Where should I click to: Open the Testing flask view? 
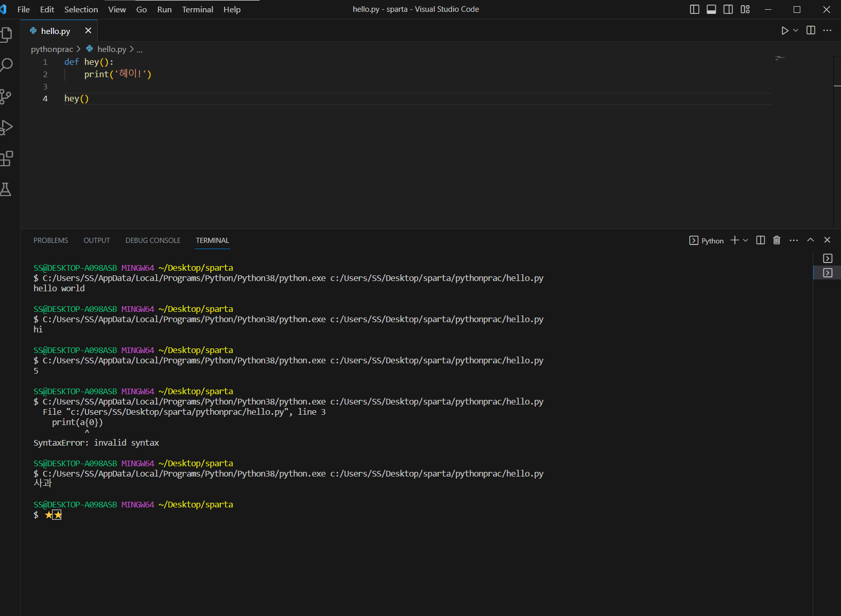pos(6,189)
